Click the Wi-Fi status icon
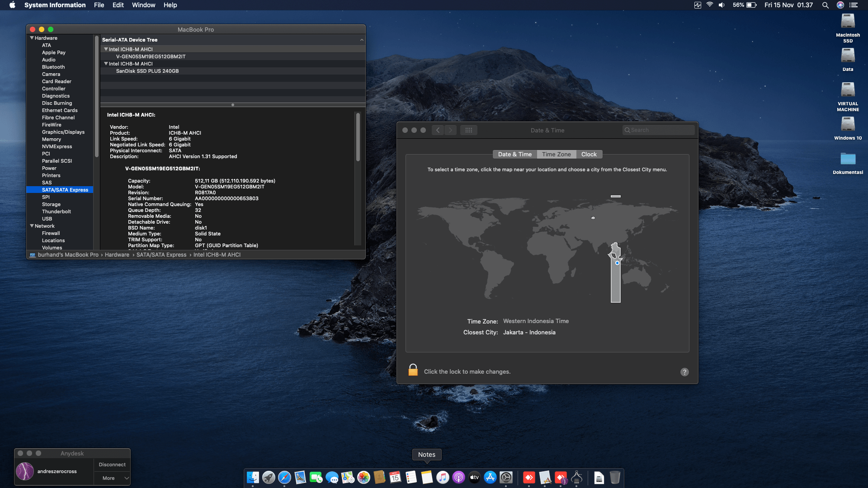868x488 pixels. click(708, 5)
